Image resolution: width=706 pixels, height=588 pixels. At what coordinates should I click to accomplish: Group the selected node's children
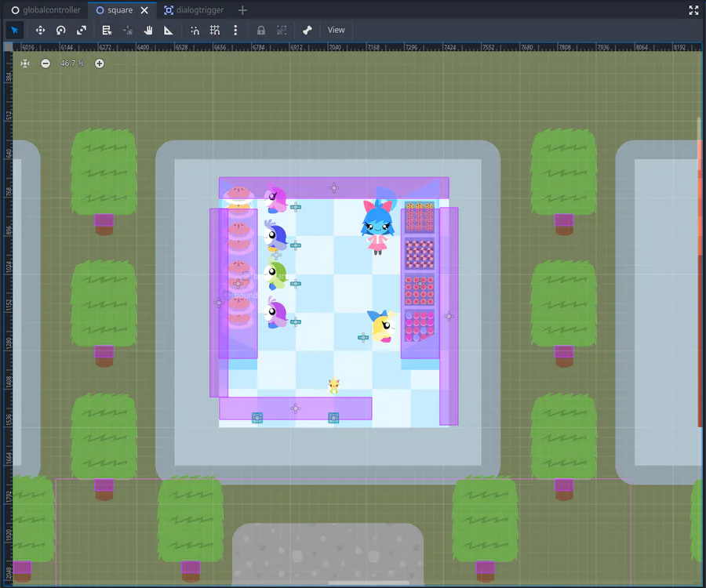(282, 30)
